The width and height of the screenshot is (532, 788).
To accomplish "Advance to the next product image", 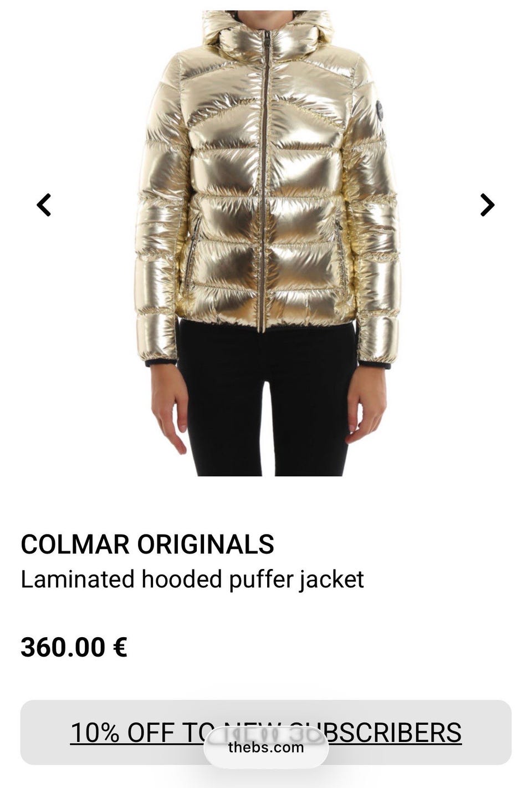I will (x=487, y=205).
